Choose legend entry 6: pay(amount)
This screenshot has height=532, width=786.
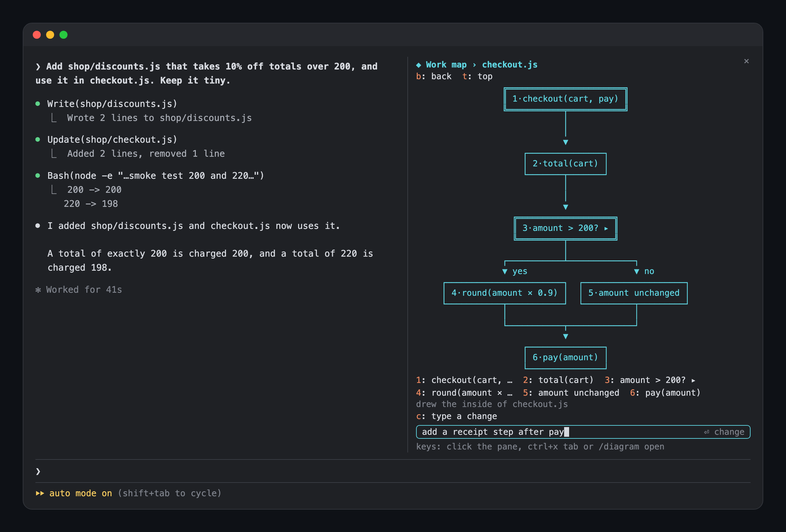coord(665,393)
